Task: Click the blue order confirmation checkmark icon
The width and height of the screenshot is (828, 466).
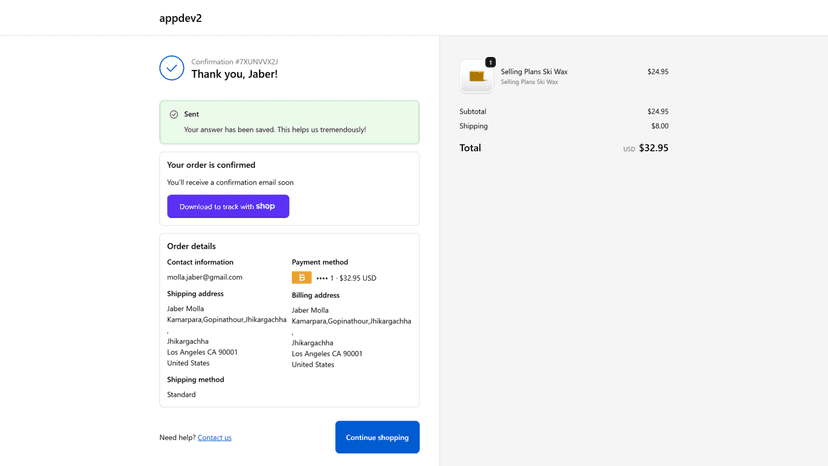Action: tap(172, 68)
